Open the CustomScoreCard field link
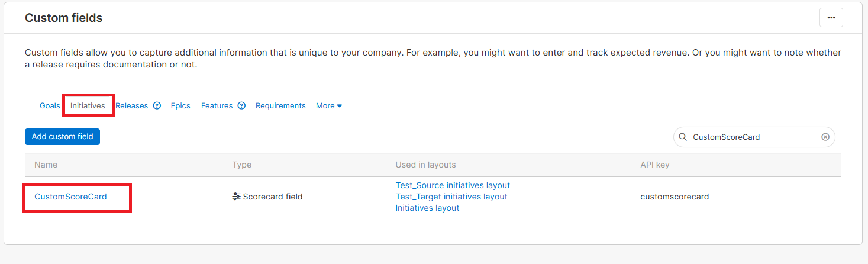The height and width of the screenshot is (264, 868). coord(70,197)
